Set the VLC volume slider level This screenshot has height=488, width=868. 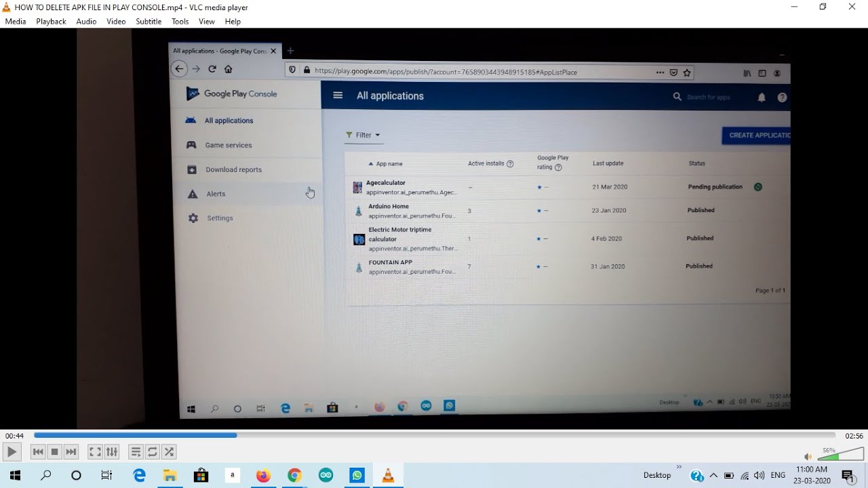pyautogui.click(x=841, y=454)
